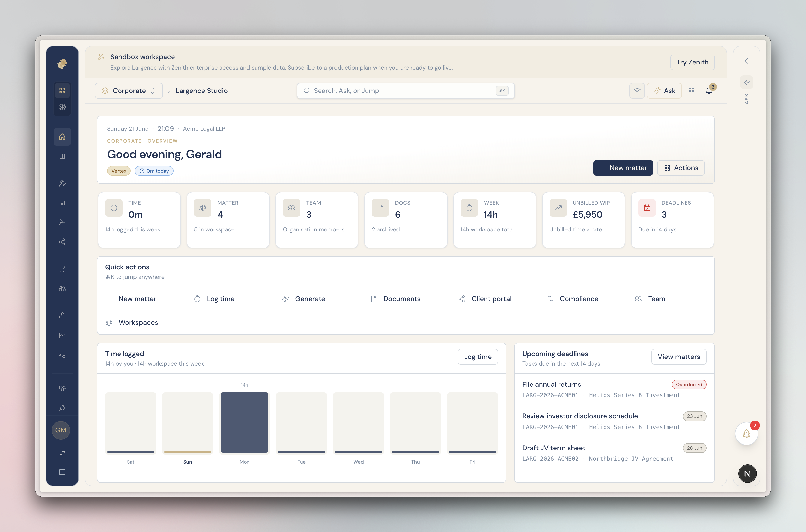Click the 28 Jun date badge
806x532 pixels.
coord(694,448)
